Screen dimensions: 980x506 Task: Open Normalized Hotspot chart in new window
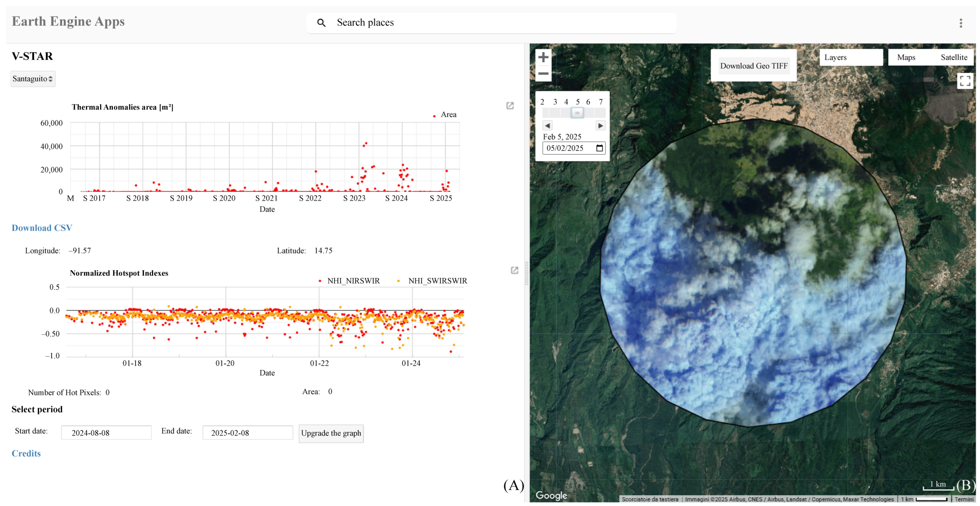514,271
